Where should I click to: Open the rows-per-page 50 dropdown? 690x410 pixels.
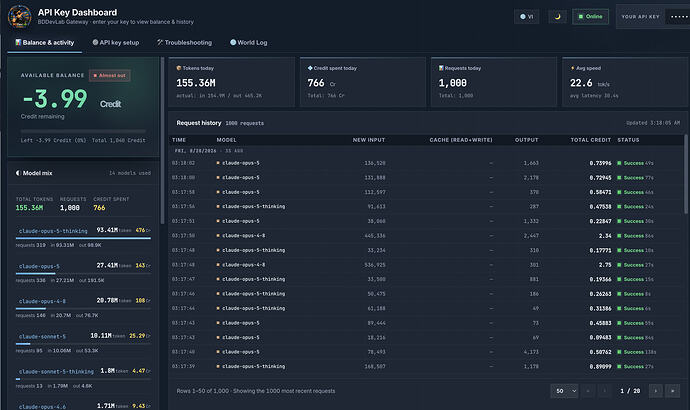(564, 391)
